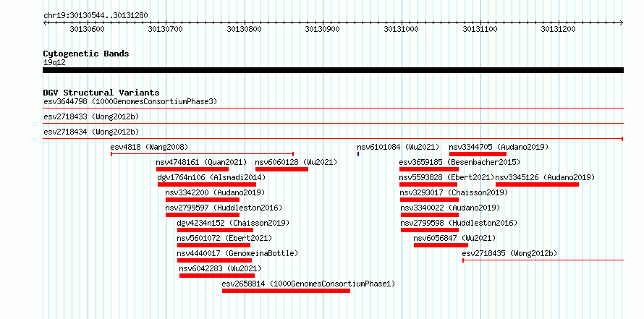Click the red bar under nsv6060128
The width and height of the screenshot is (644, 319).
(x=281, y=169)
